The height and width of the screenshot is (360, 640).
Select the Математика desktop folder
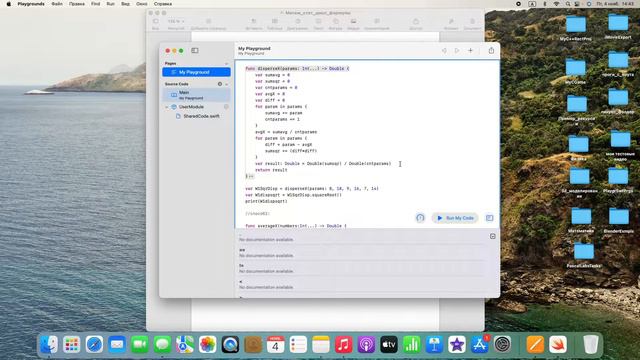point(581,220)
